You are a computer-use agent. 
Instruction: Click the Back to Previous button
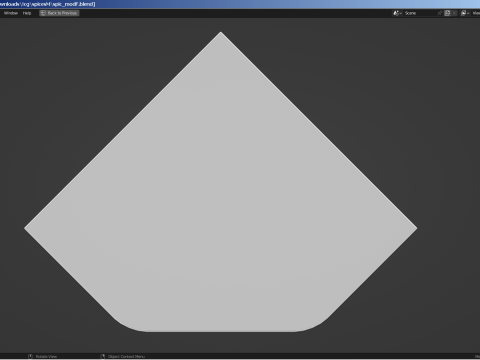[59, 13]
